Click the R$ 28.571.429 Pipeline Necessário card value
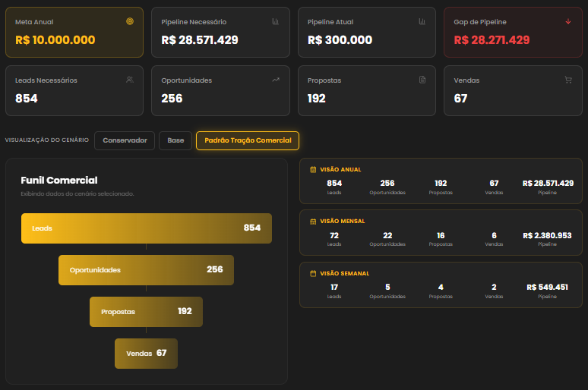 click(x=200, y=39)
